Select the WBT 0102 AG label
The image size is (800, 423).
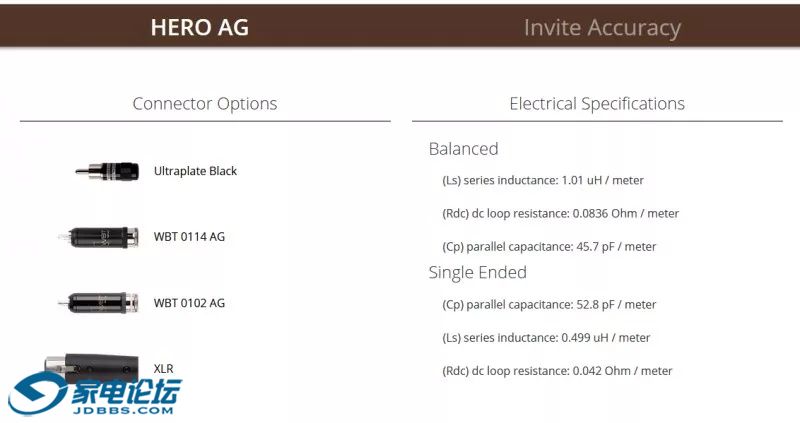(189, 303)
